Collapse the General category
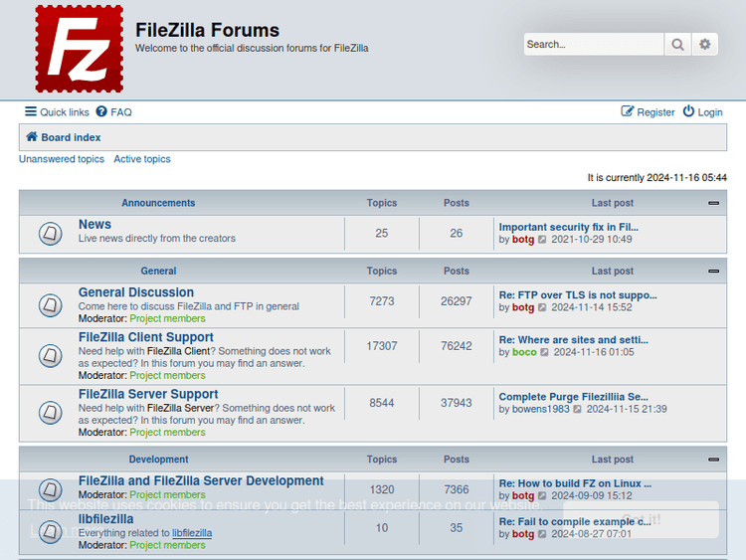Image resolution: width=746 pixels, height=560 pixels. pos(713,271)
